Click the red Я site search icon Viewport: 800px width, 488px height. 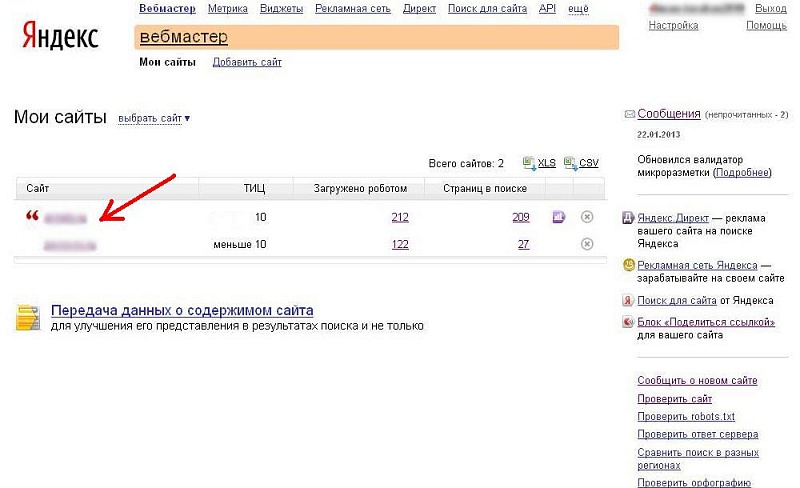click(628, 301)
